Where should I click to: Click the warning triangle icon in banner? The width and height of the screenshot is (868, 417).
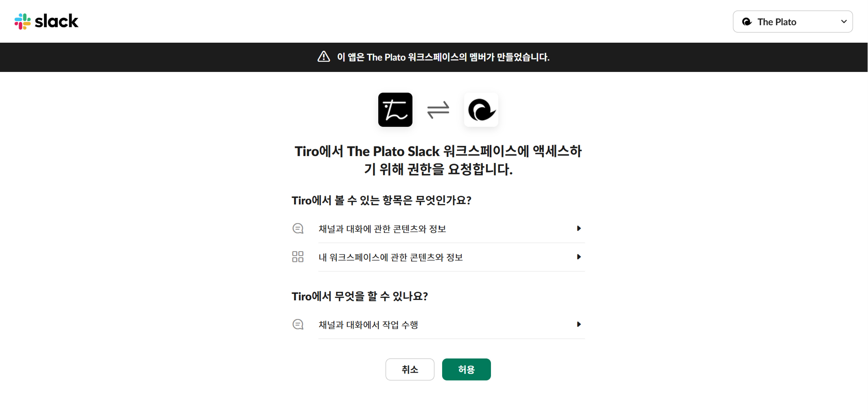coord(324,57)
